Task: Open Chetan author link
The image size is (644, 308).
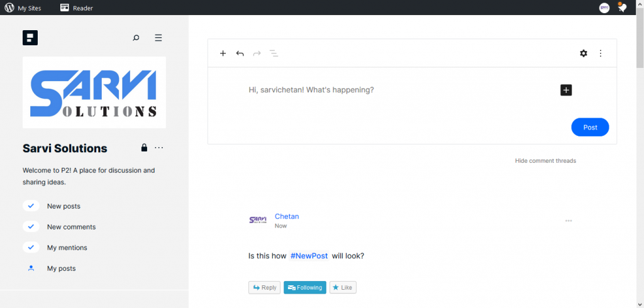Action: [287, 216]
